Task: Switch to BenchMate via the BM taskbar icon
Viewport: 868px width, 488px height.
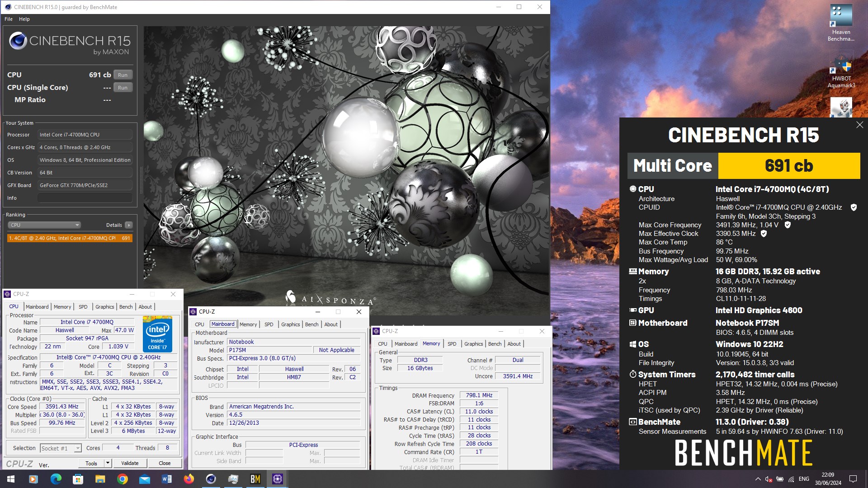Action: point(255,479)
